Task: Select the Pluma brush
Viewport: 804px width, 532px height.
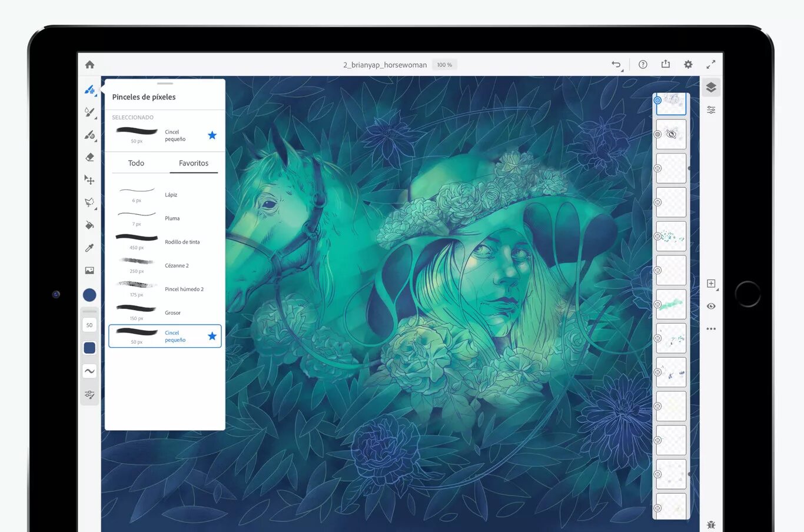Action: (165, 218)
